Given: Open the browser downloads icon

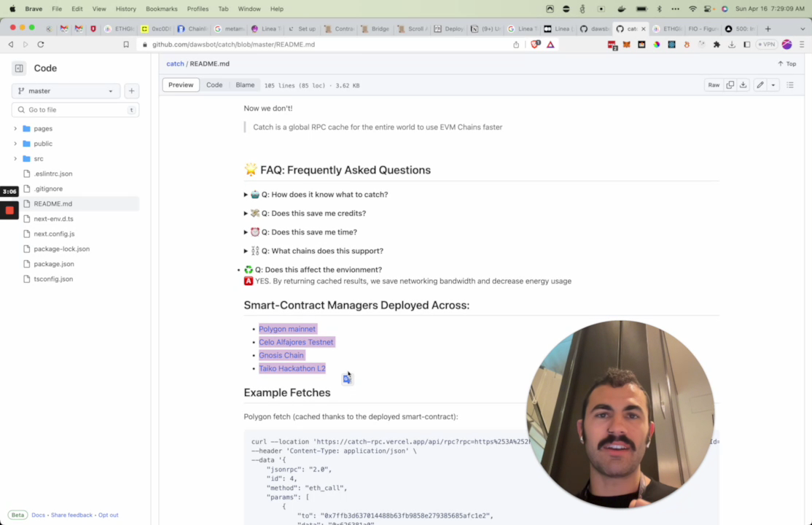Looking at the screenshot, I should pos(732,44).
